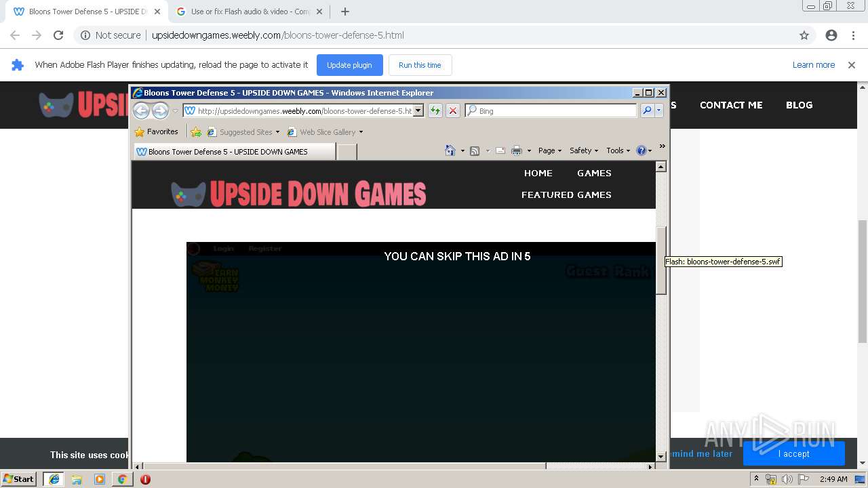Viewport: 868px width, 488px height.
Task: Expand IE Home button dropdown arrow
Action: [462, 150]
